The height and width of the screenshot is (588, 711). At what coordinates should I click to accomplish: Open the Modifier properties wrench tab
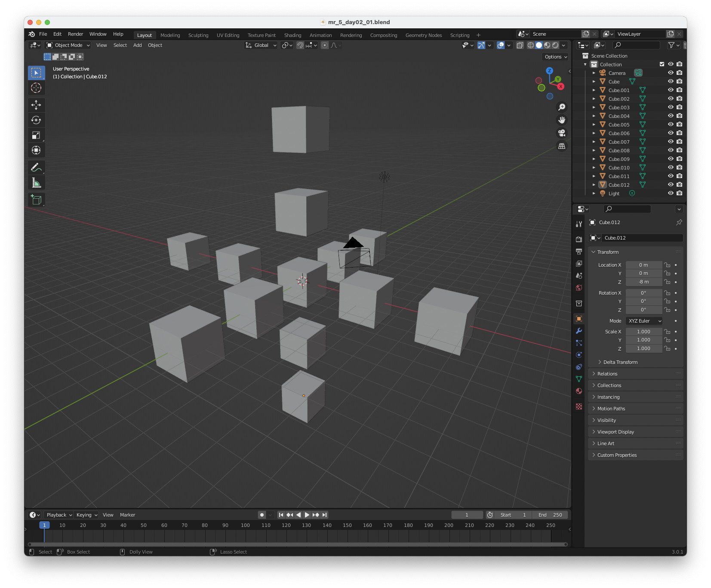coord(579,331)
